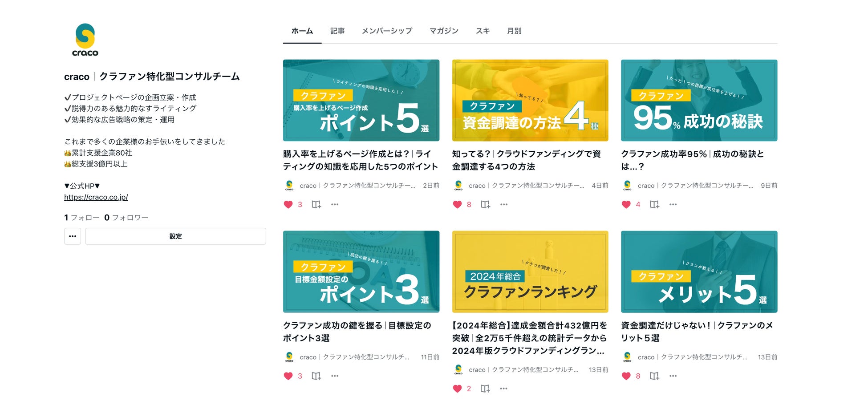This screenshot has height=413, width=868.
Task: Click the 累計支援企業80社 text
Action: tap(98, 153)
